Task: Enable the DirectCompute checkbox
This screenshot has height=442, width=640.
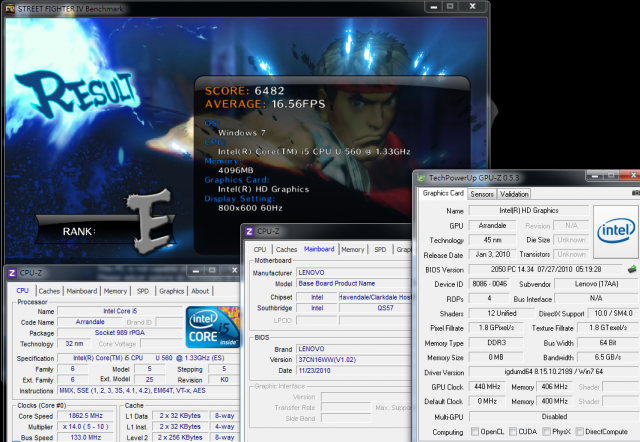Action: (x=579, y=431)
